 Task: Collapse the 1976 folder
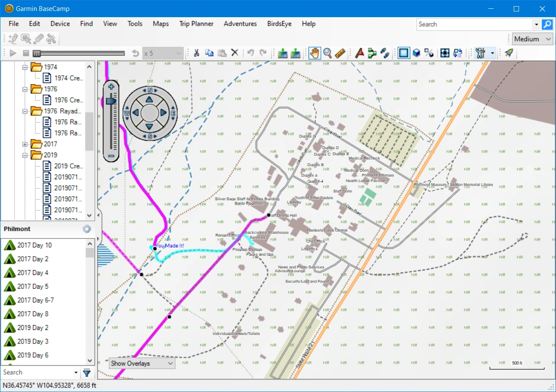(25, 89)
